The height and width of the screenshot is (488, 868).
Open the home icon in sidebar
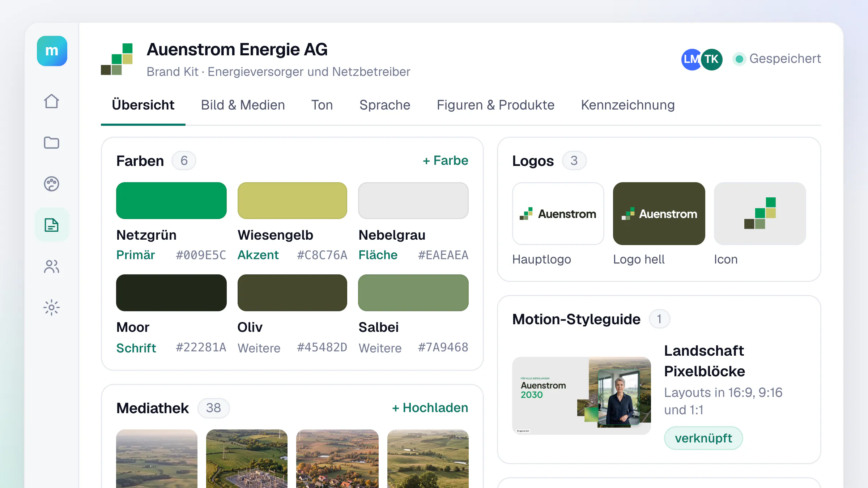pyautogui.click(x=51, y=101)
